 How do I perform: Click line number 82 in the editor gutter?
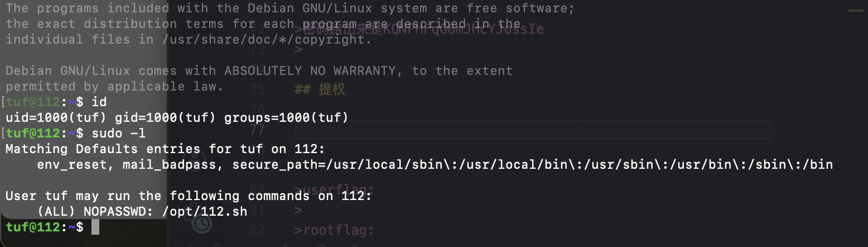(257, 230)
